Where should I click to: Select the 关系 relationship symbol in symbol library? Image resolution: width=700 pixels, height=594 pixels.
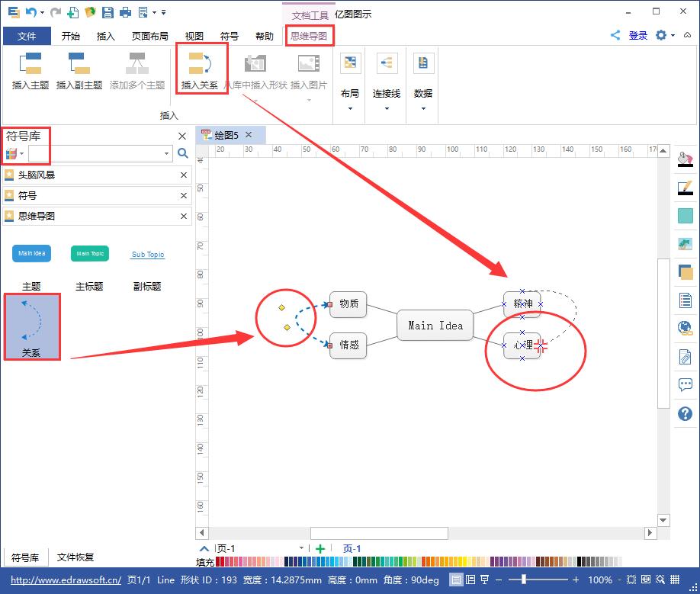(x=31, y=326)
